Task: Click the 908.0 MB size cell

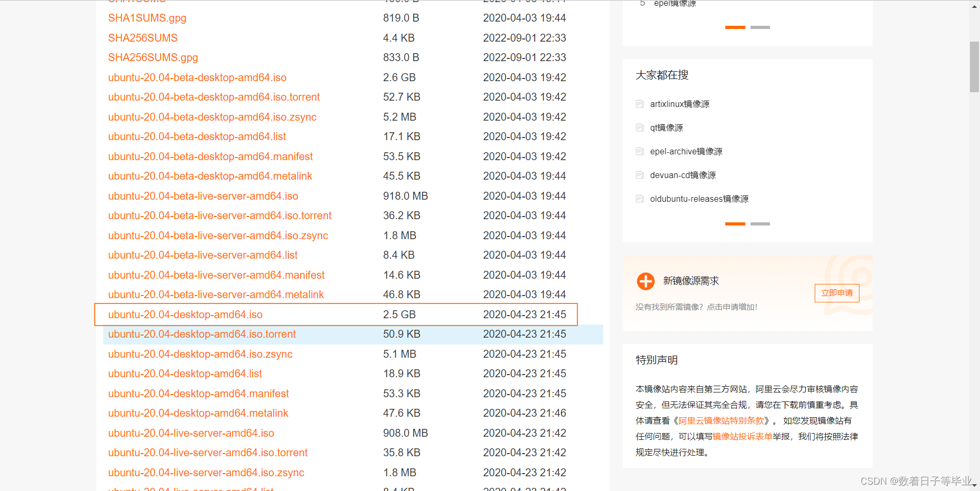Action: click(405, 433)
